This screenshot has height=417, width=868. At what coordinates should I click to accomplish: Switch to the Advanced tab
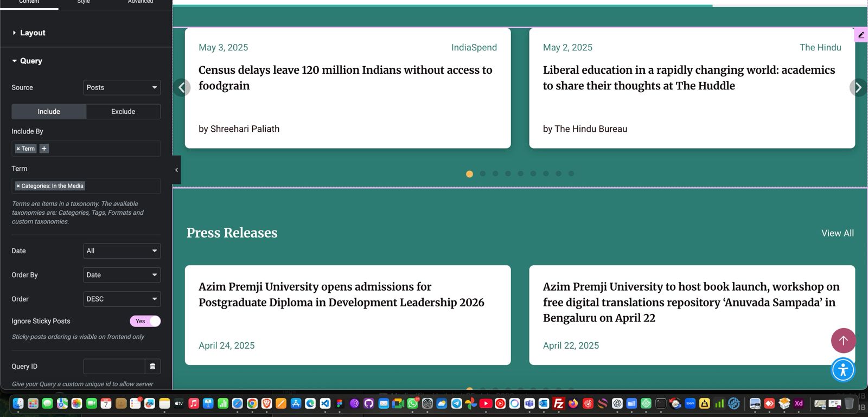point(140,2)
